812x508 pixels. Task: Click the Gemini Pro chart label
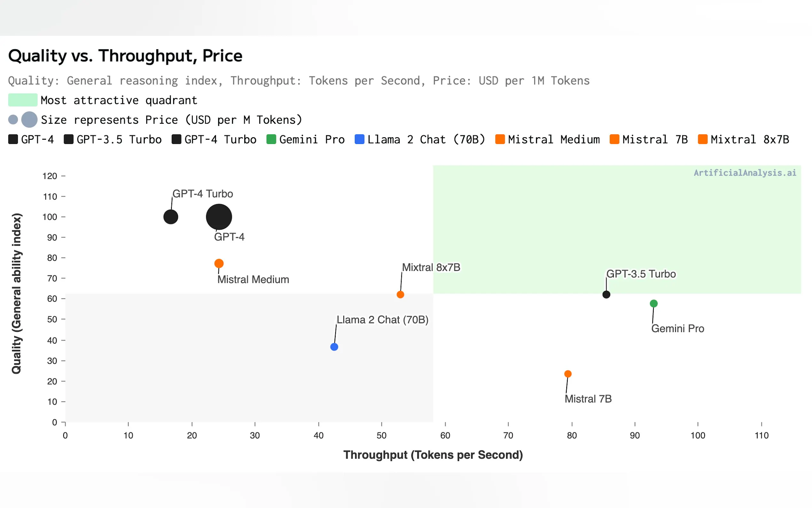(x=677, y=329)
